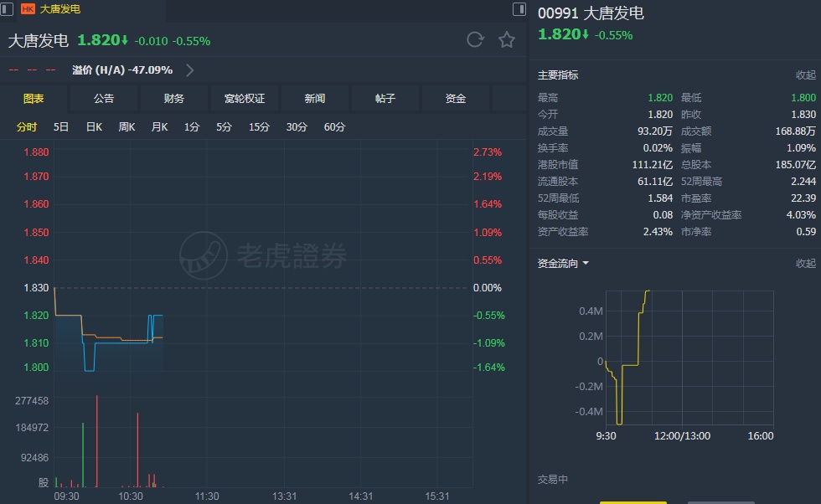Click the tallest red volume bar

[97, 441]
